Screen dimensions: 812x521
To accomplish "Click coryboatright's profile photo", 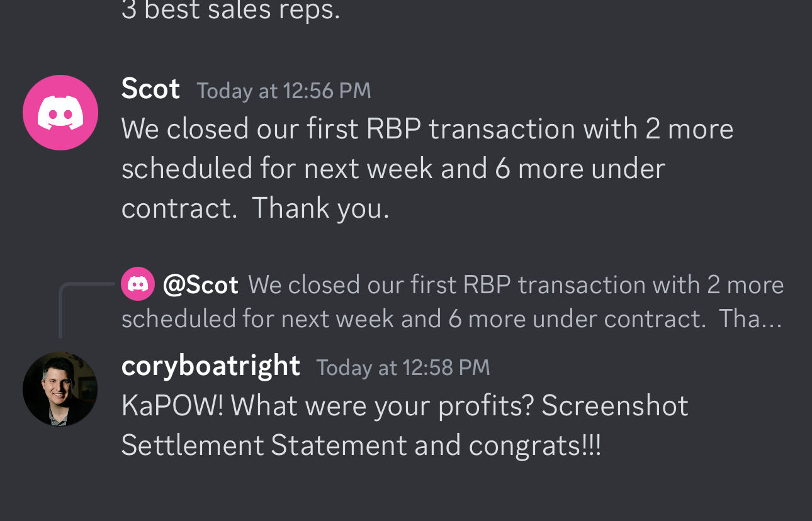I will [60, 389].
